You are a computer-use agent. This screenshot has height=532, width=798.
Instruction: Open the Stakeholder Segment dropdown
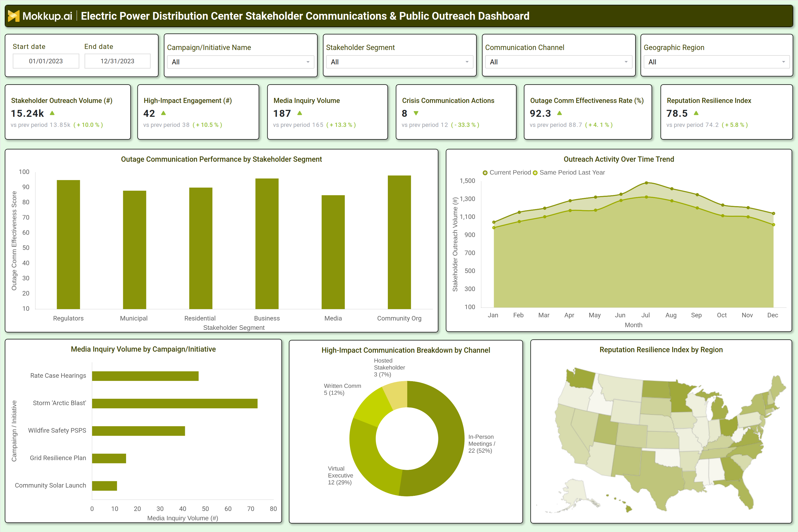pyautogui.click(x=400, y=62)
